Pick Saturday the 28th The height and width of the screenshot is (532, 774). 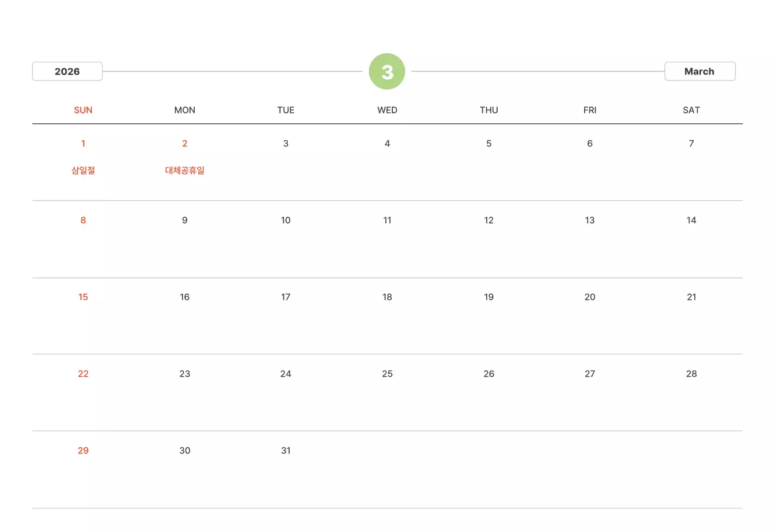(691, 374)
